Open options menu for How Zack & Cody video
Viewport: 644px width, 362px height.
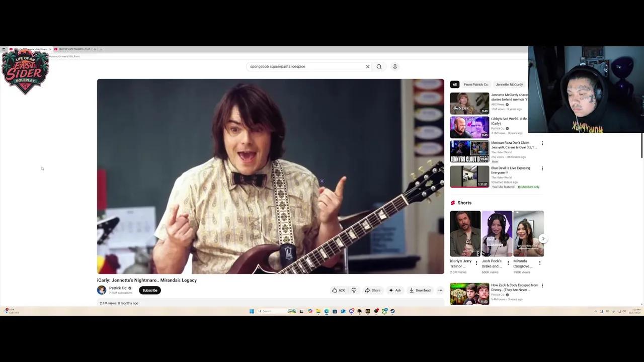click(542, 286)
